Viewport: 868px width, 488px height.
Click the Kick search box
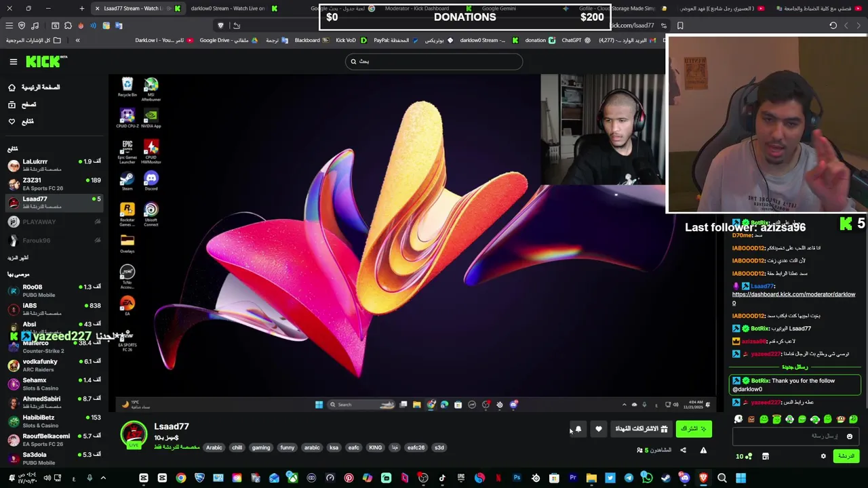coord(434,62)
